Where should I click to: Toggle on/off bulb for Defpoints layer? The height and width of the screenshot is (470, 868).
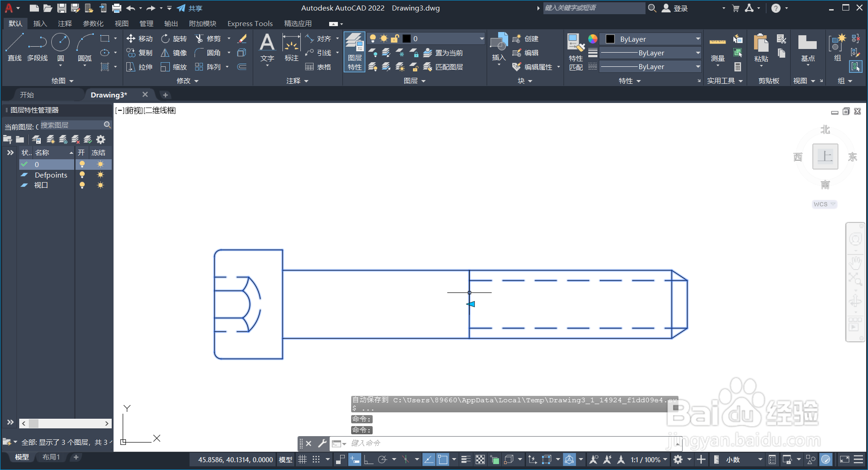[82, 175]
